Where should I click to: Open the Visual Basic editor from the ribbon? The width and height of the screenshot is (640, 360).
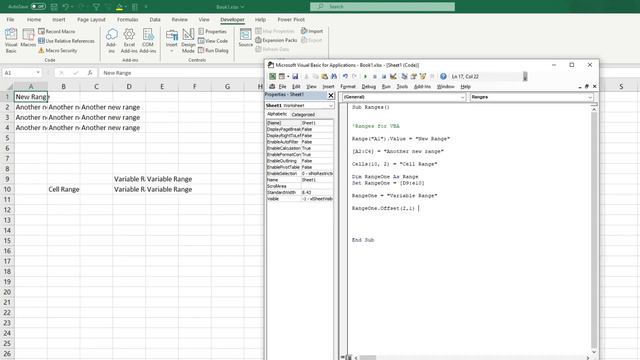click(x=11, y=40)
